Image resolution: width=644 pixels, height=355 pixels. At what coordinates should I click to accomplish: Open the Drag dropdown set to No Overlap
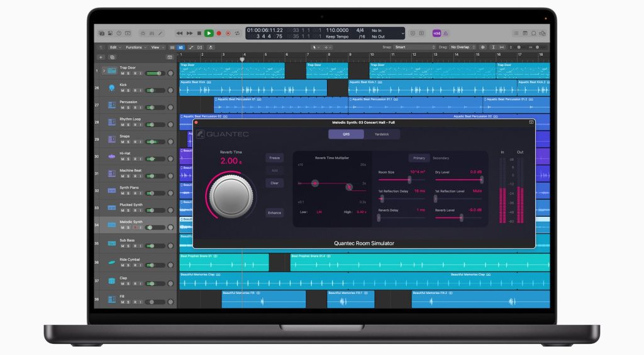[462, 47]
